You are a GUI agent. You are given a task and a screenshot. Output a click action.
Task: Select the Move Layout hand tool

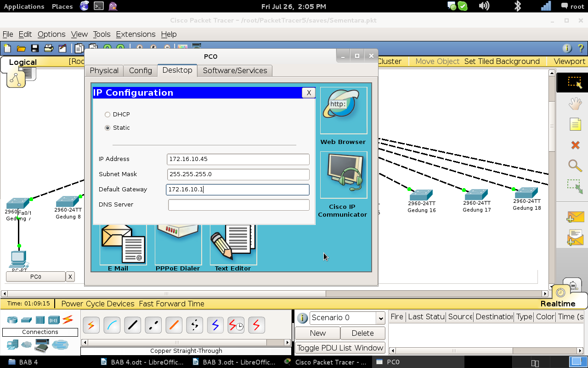pos(575,103)
